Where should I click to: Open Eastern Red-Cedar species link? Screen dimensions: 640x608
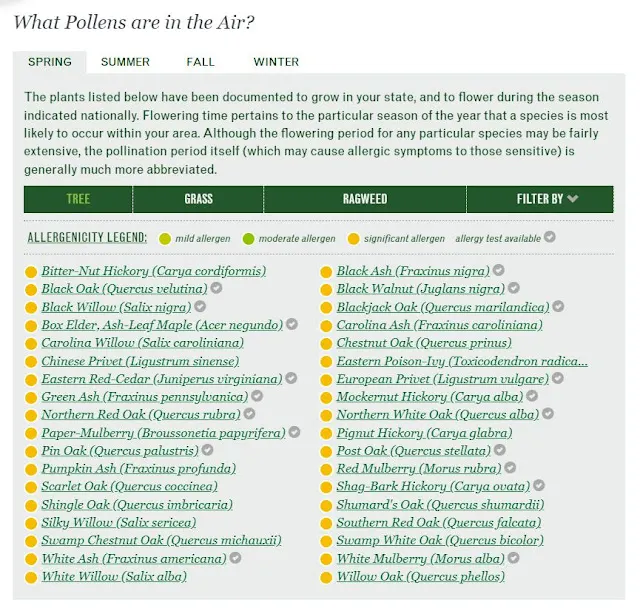click(x=161, y=379)
